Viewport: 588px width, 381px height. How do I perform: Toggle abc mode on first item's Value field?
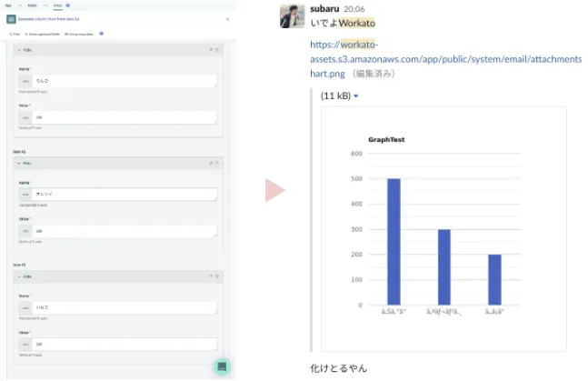[x=25, y=117]
